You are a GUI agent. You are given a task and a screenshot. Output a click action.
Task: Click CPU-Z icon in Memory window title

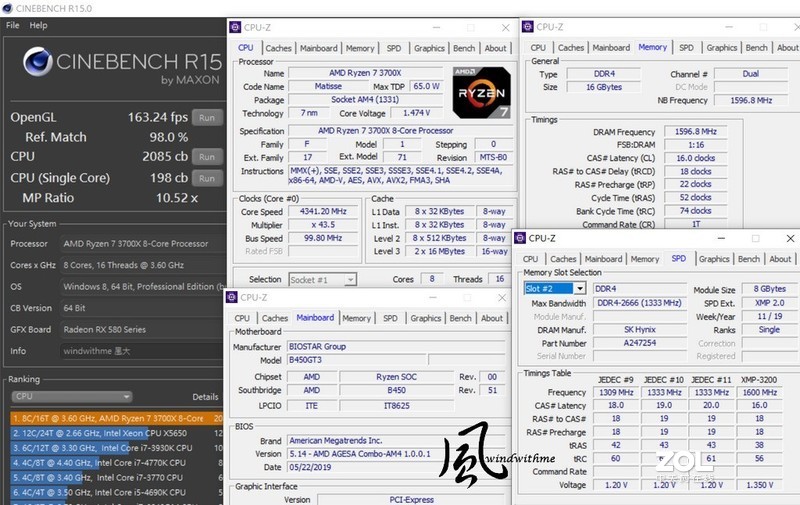pos(528,27)
